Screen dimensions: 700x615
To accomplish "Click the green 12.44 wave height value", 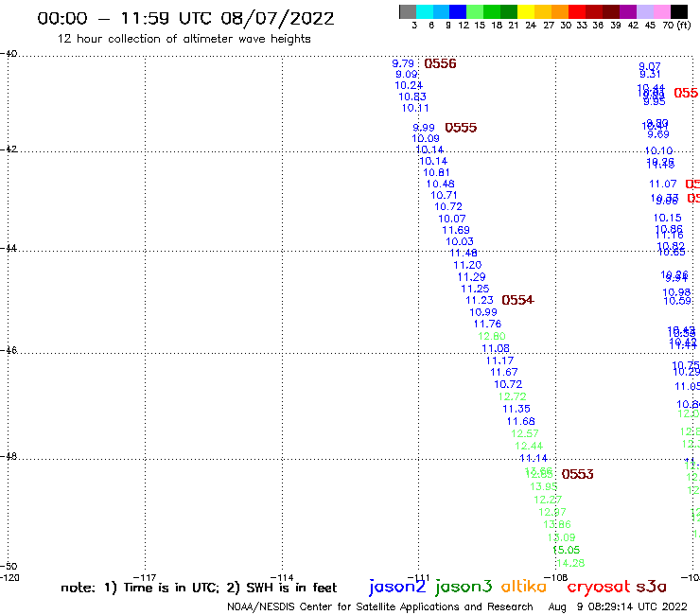I will [x=529, y=446].
